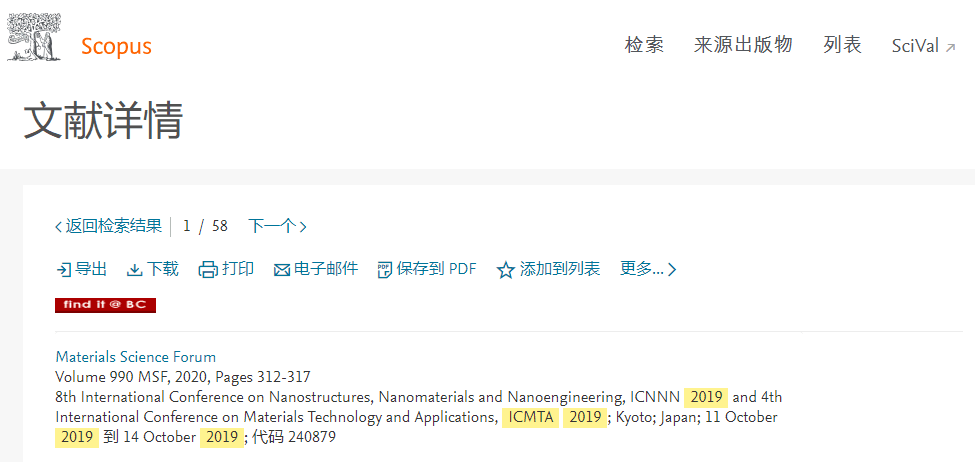Click the printer icon
Viewport: 975px width, 462px height.
click(x=208, y=270)
